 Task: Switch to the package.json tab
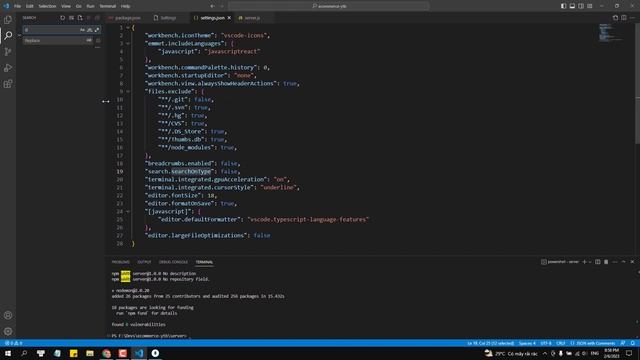point(127,18)
